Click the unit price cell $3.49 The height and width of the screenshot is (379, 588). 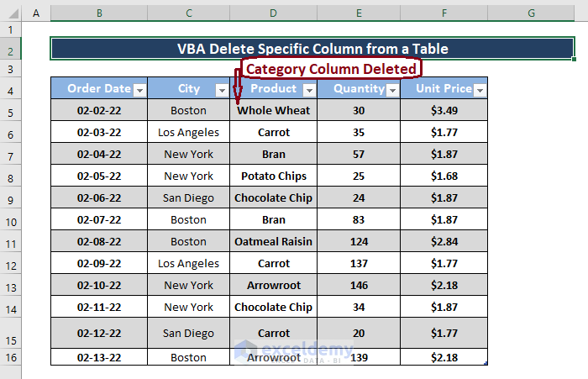tap(444, 110)
